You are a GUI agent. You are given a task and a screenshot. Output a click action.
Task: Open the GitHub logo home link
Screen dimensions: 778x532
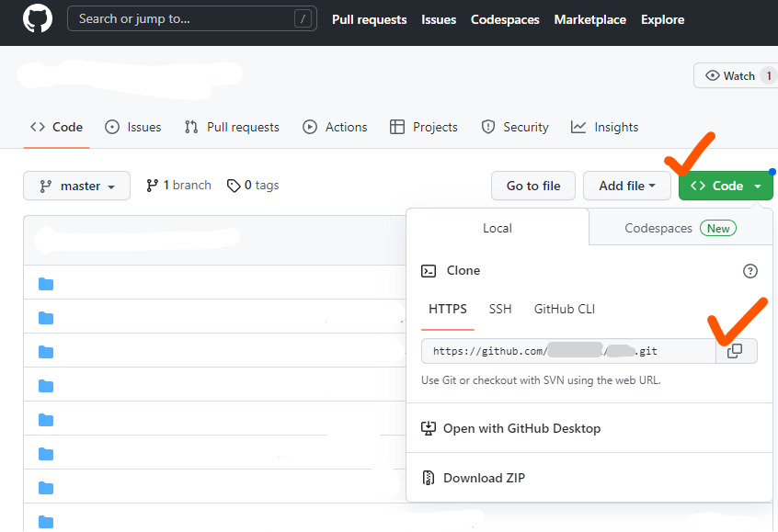[38, 19]
